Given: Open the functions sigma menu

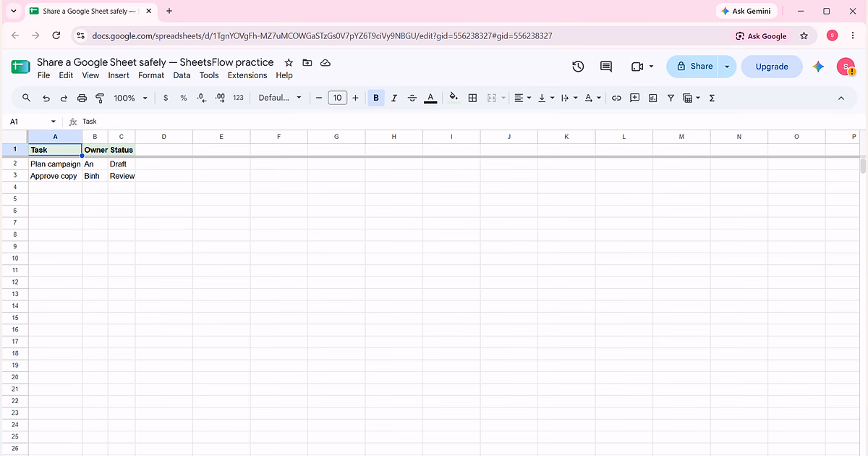Looking at the screenshot, I should pos(712,98).
